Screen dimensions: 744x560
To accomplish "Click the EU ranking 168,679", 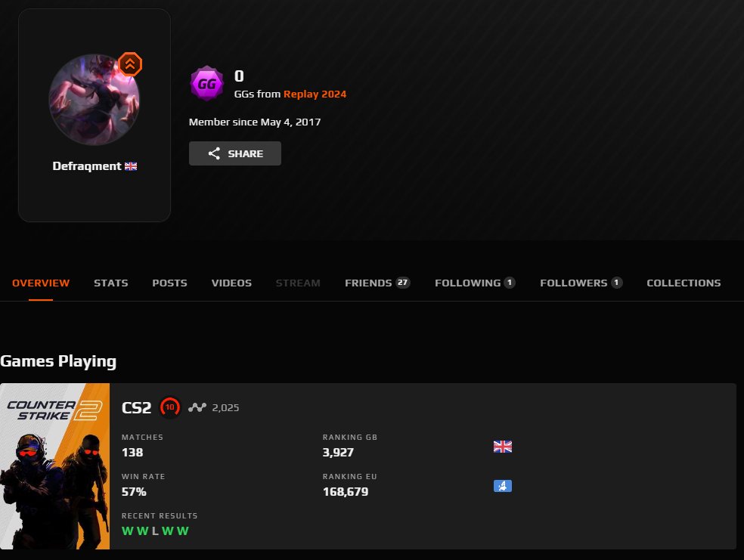I will tap(346, 492).
